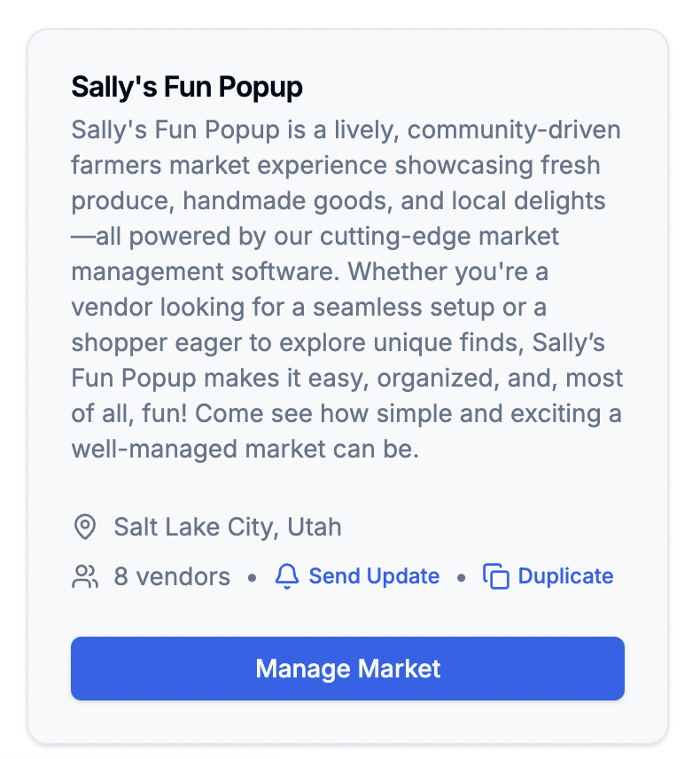This screenshot has height=759, width=700.
Task: Select the overlapping squares Duplicate icon
Action: (495, 576)
